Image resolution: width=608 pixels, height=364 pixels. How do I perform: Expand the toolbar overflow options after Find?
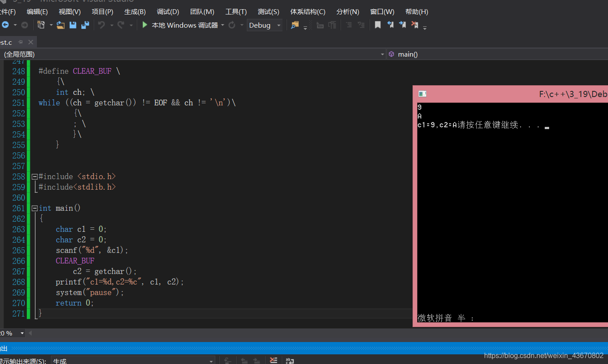pos(305,27)
